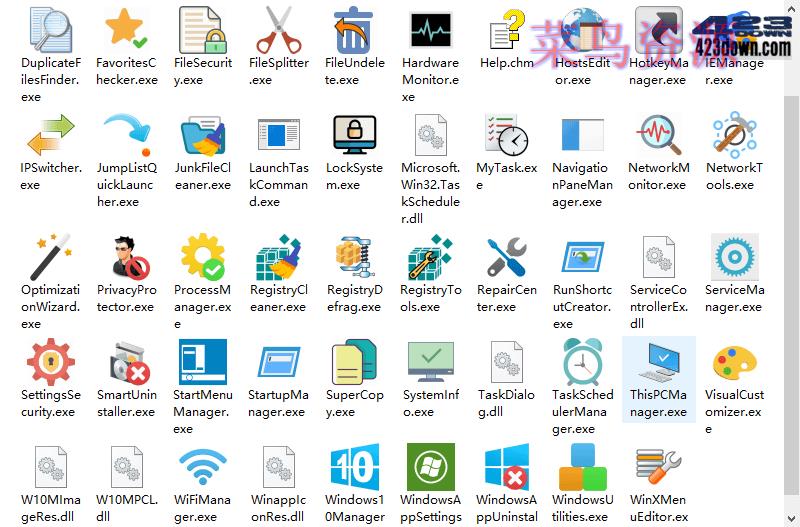Screen dimensions: 800x527
Task: Click the ServiceControllerEx.dll file icon
Action: pyautogui.click(x=659, y=257)
